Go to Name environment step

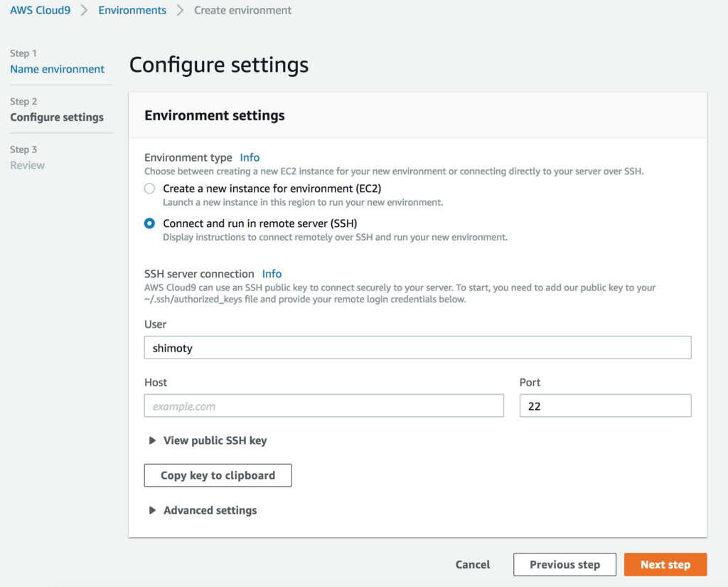point(57,69)
